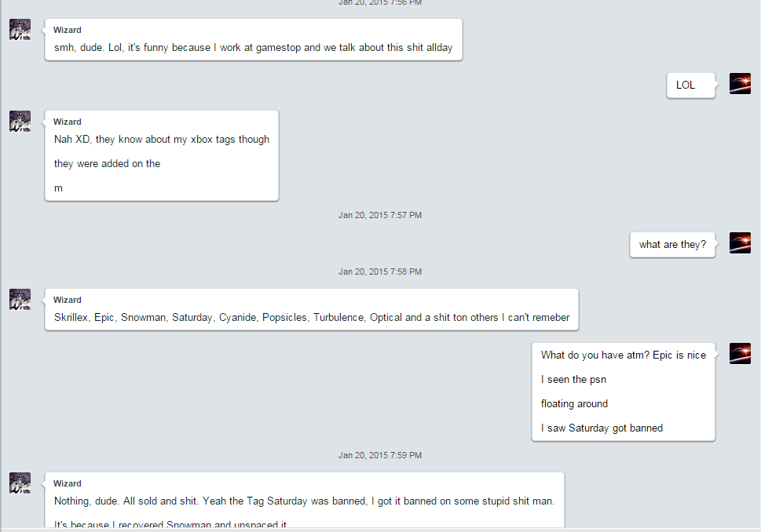
Task: Click the 'floating around' message line
Action: point(574,404)
